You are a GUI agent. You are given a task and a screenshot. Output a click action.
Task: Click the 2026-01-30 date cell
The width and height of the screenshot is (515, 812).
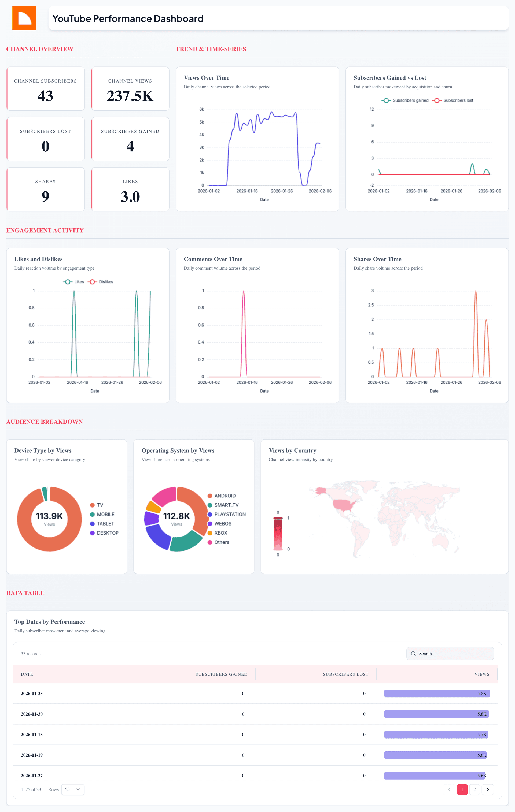(32, 714)
